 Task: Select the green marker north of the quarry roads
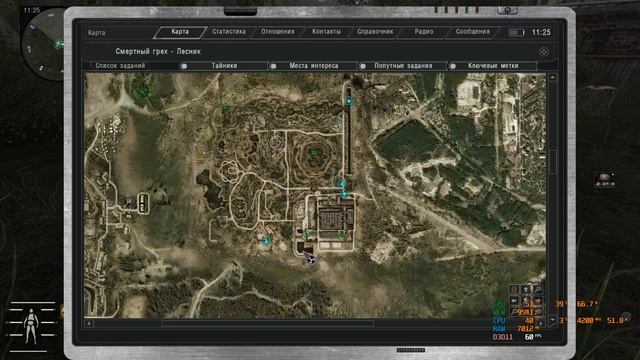227,107
